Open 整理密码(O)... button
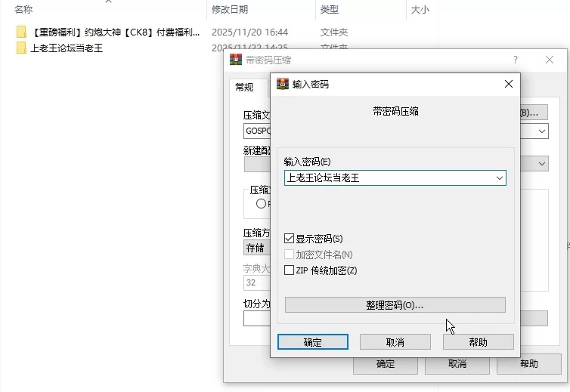Viewport: 570px width, 392px height. 395,305
